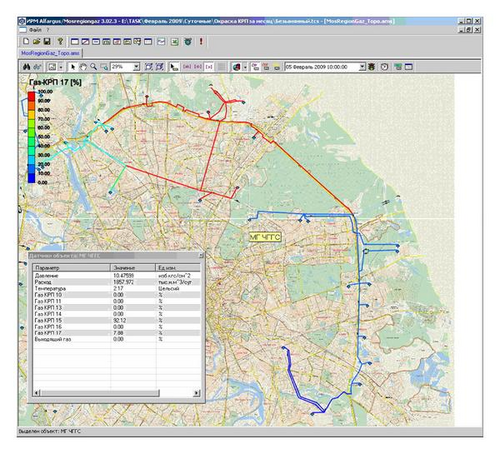Select the arrow pointer tool

(73, 67)
